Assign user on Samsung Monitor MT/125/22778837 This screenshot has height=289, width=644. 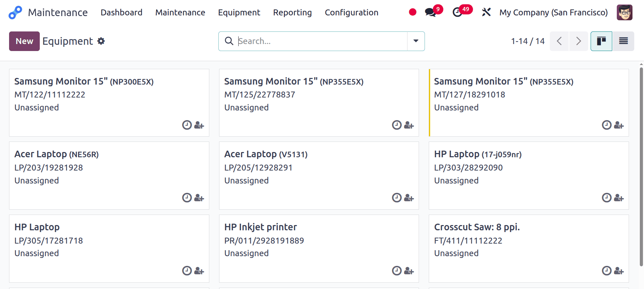[409, 125]
